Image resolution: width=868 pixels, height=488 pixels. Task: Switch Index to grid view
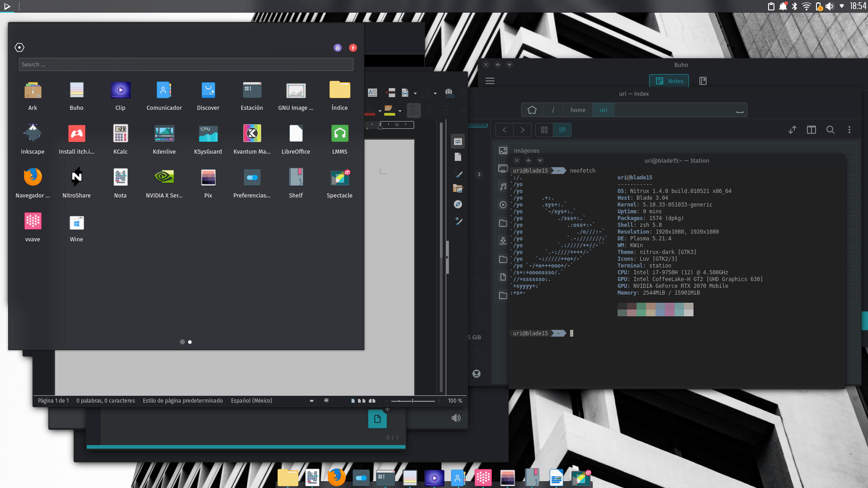[544, 130]
